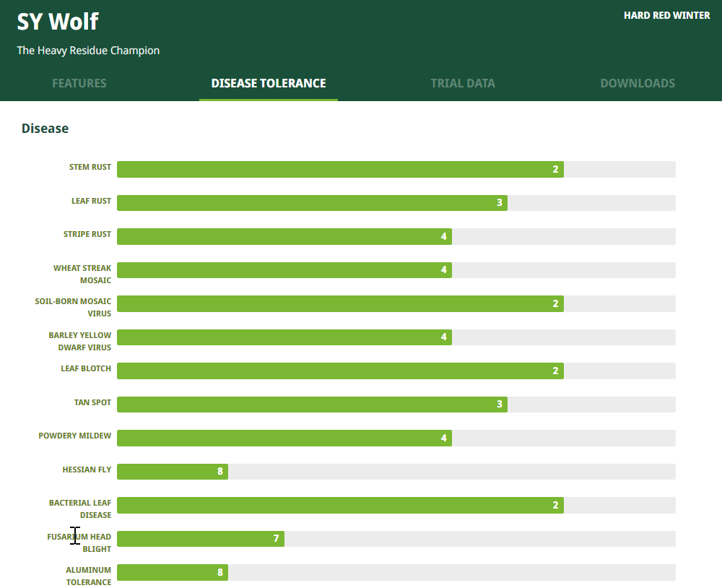Click the Hard Red Winter label
The width and height of the screenshot is (722, 588).
(666, 15)
